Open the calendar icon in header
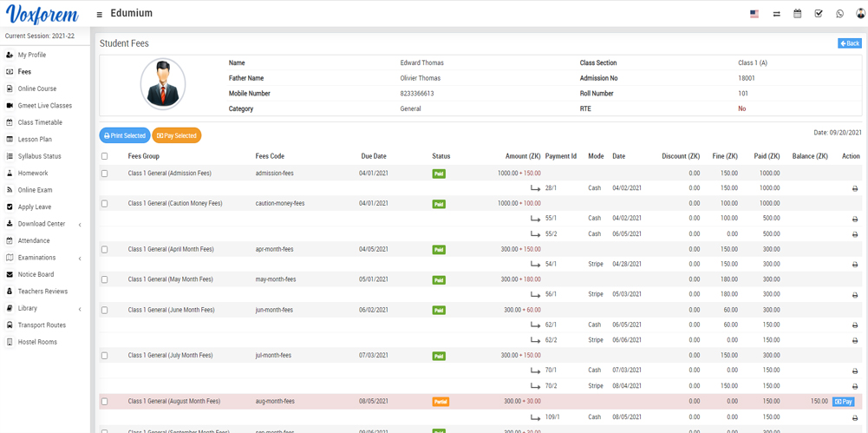868x433 pixels. click(x=797, y=14)
